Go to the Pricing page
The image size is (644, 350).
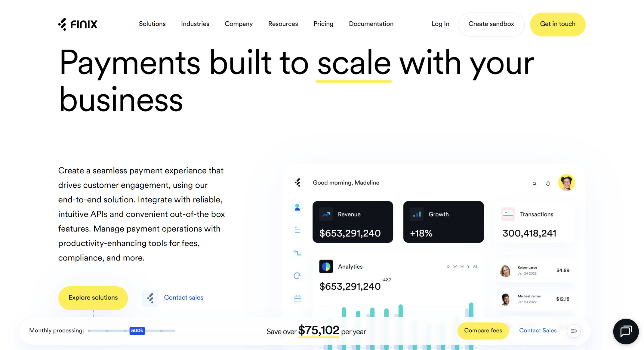point(323,24)
